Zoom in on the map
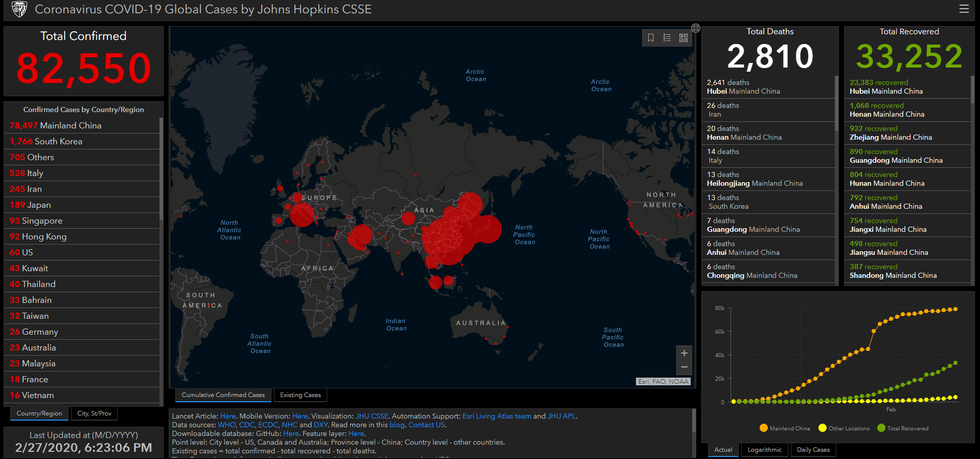Screen dimensions: 980x459 684,353
